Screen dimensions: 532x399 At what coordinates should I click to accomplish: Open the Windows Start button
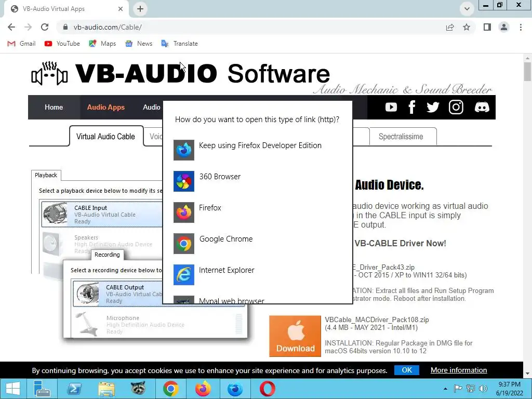click(12, 389)
